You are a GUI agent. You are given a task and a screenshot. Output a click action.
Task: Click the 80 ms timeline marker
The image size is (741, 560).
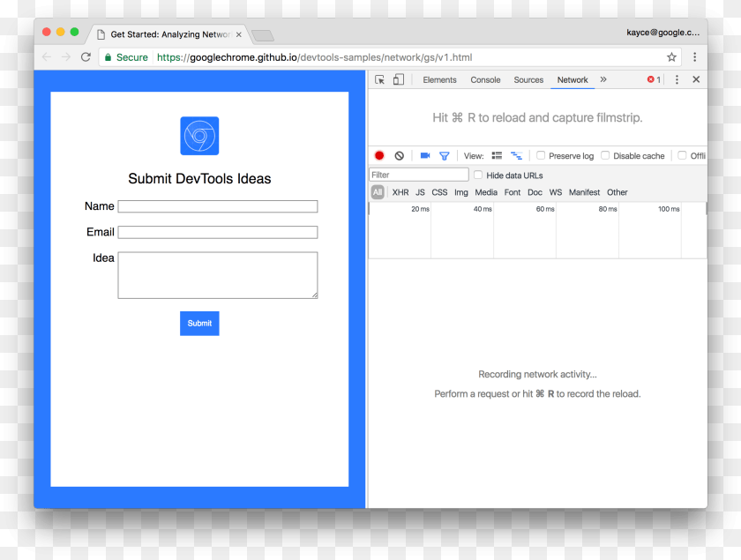coord(608,209)
